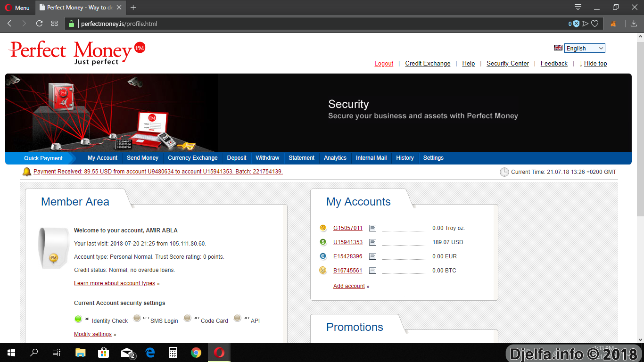Close the Perfect Money tab

119,8
